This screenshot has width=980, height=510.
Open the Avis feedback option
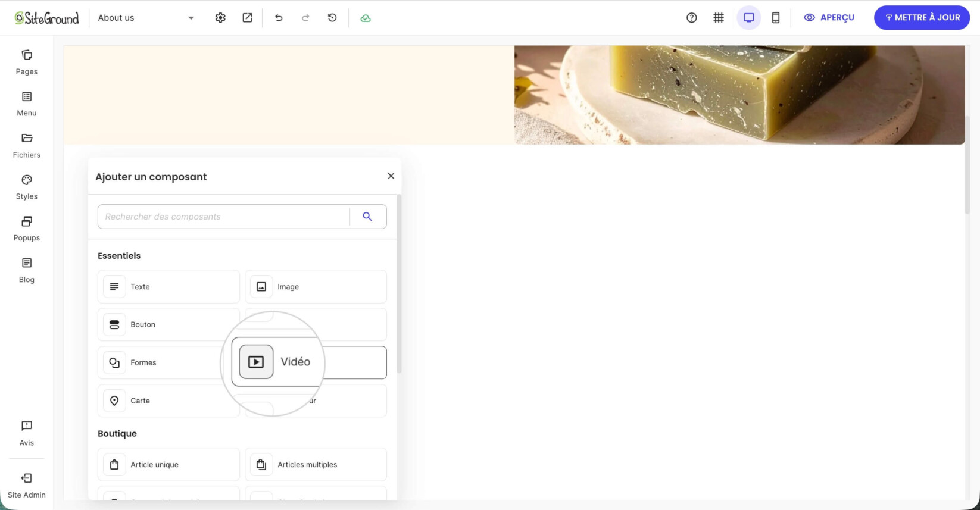(x=27, y=433)
